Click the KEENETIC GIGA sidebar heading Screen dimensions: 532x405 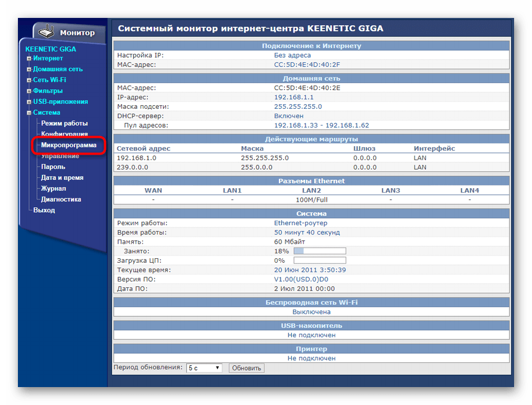[50, 49]
